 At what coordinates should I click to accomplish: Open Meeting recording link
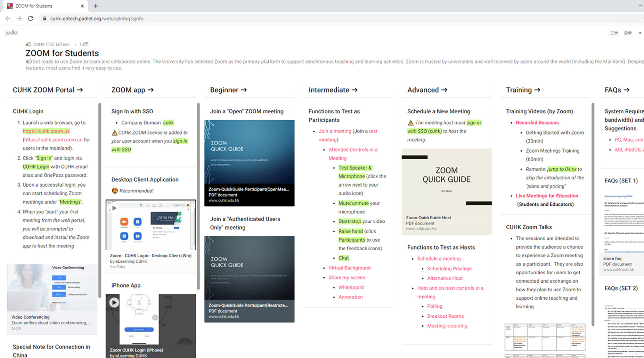[x=447, y=326]
